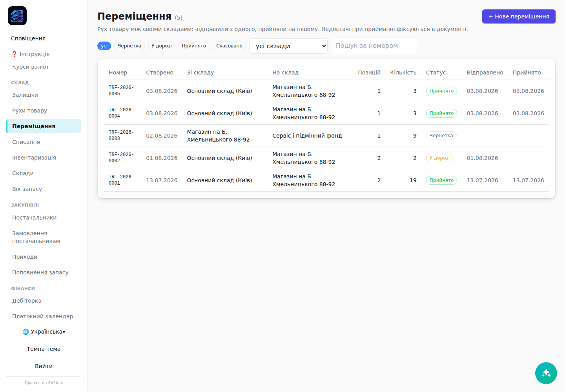Viewport: 565px width, 392px height.
Task: Click Відправлено column header
Action: click(485, 73)
